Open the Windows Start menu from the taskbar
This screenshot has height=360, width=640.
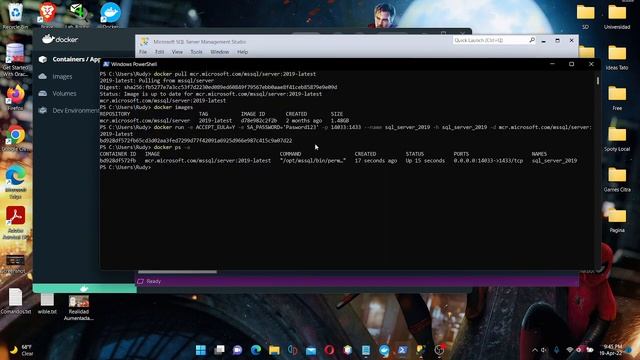(200, 350)
